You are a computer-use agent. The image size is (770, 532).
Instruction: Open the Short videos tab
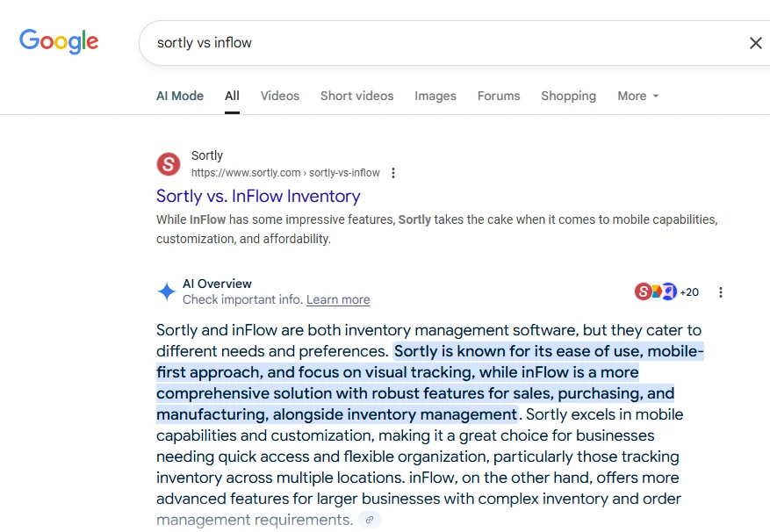[x=357, y=96]
